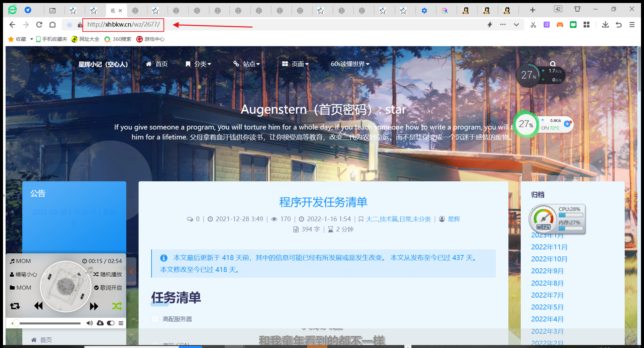
Task: Open 2022年5月 archive
Action: tap(547, 307)
